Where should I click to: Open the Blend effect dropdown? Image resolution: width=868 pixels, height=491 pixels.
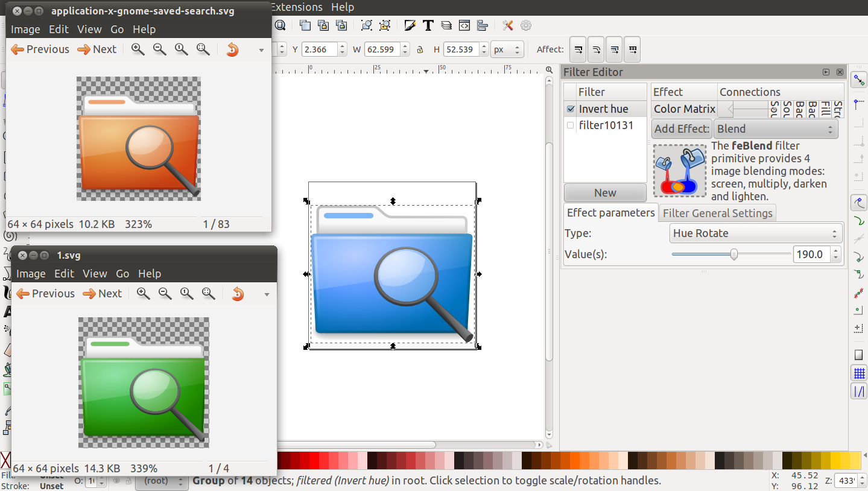775,128
